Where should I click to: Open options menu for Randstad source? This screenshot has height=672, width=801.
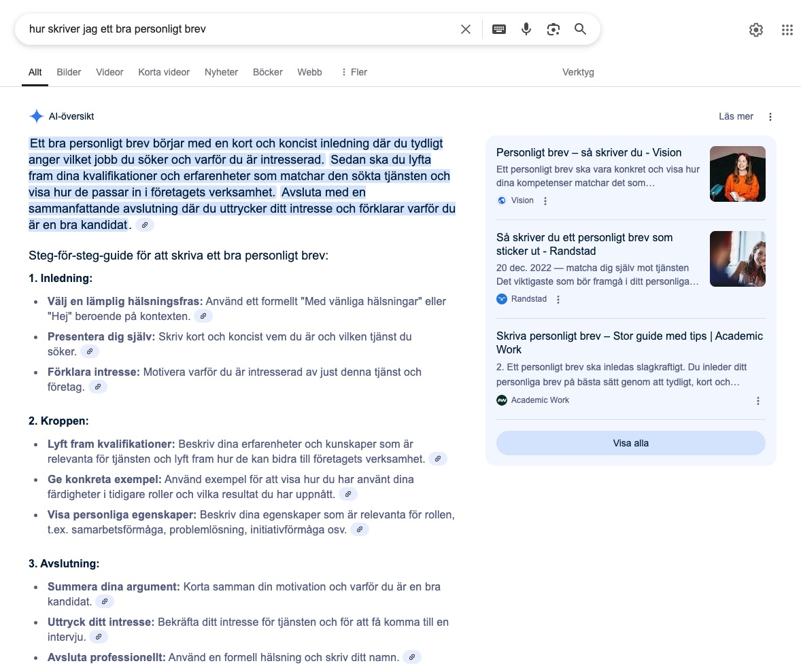point(558,300)
